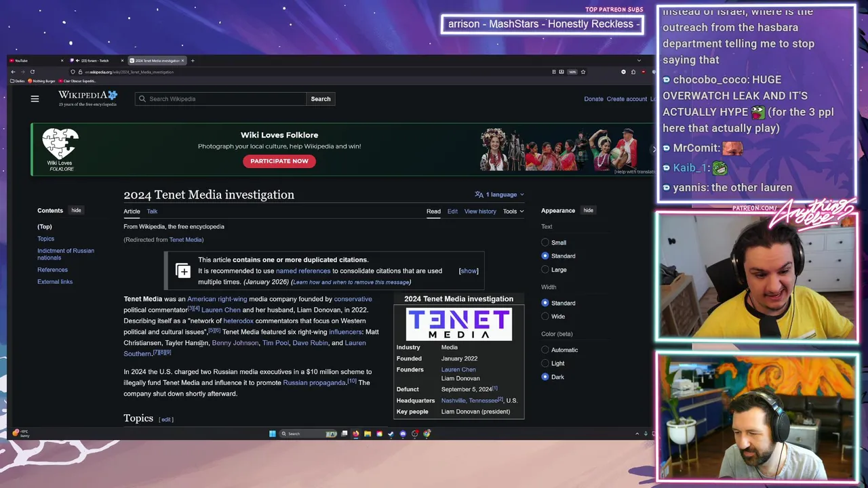Select Automatic color mode radio button

coord(545,350)
